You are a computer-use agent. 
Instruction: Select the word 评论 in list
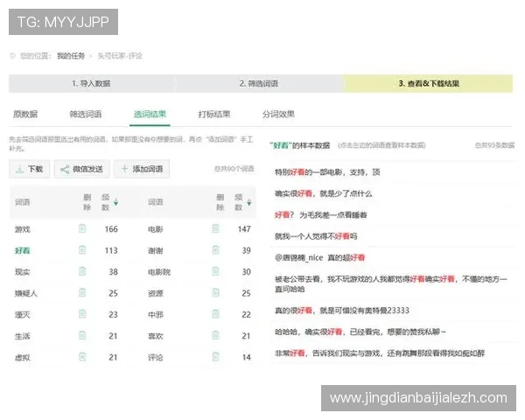coord(156,358)
